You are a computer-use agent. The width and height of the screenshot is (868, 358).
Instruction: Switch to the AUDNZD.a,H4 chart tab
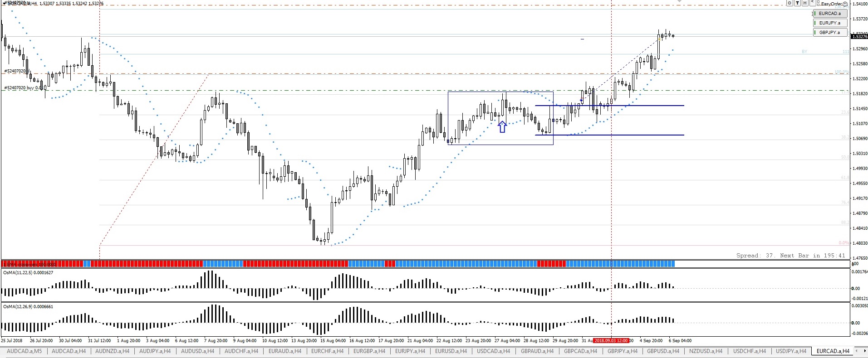[112, 351]
